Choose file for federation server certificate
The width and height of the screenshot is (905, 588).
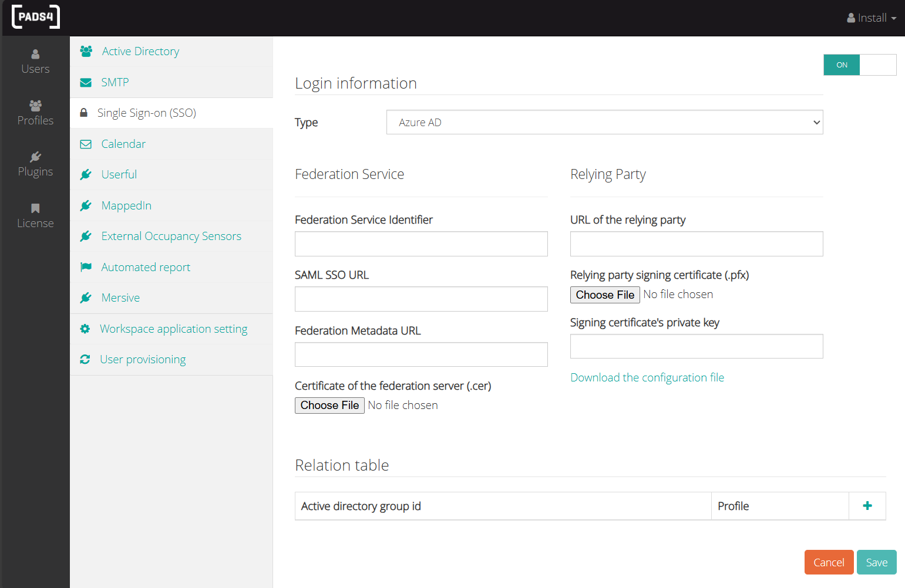coord(329,405)
